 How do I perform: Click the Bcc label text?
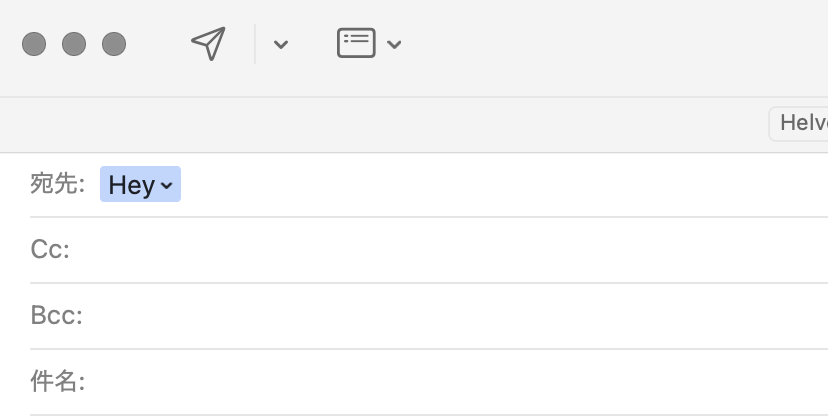click(x=56, y=316)
